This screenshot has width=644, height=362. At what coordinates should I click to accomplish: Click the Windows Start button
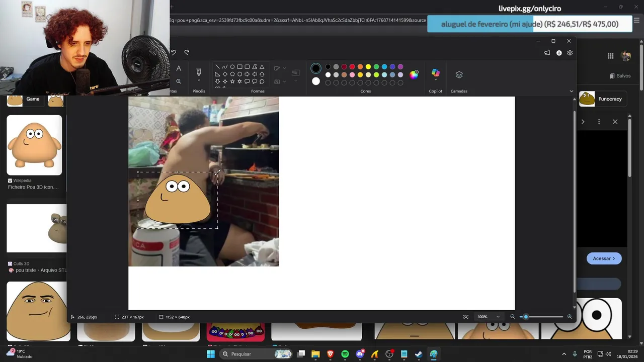(211, 354)
